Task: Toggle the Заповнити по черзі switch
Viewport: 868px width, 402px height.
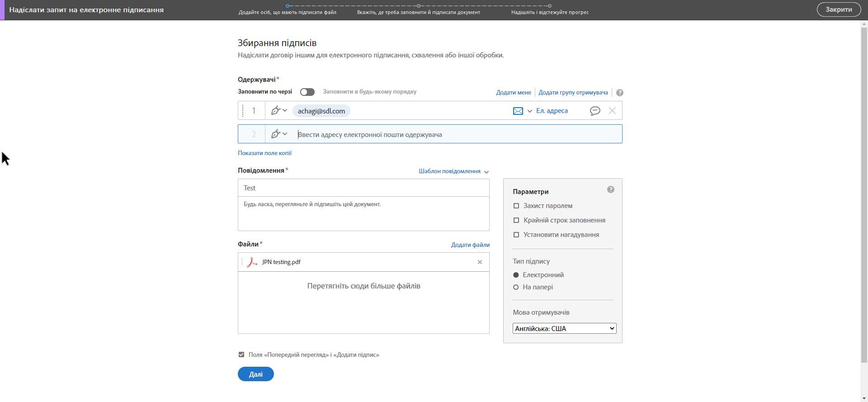Action: click(x=307, y=92)
